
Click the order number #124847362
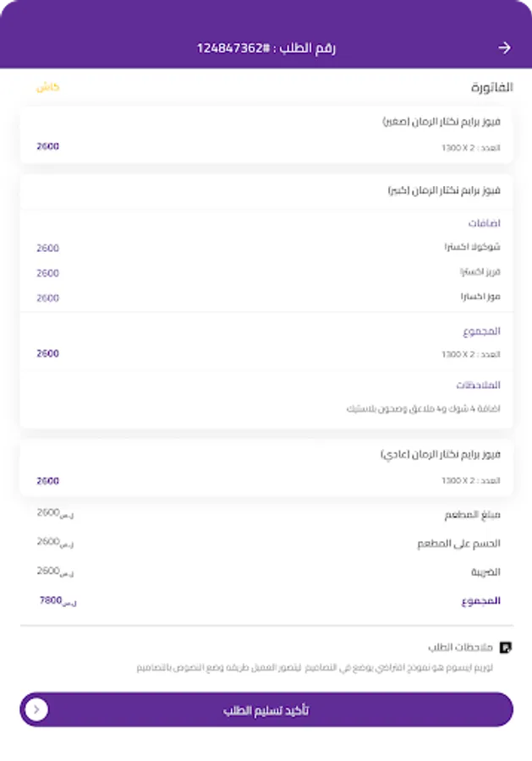pos(266,47)
